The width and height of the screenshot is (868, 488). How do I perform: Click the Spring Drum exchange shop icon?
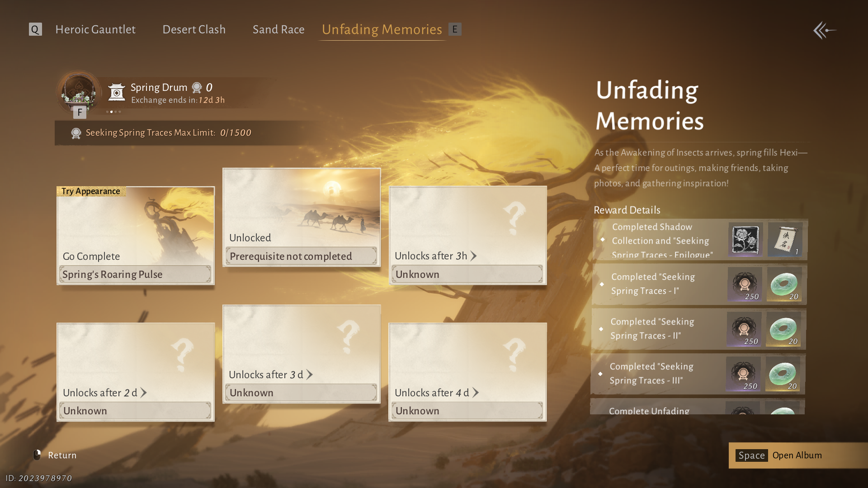pyautogui.click(x=117, y=92)
